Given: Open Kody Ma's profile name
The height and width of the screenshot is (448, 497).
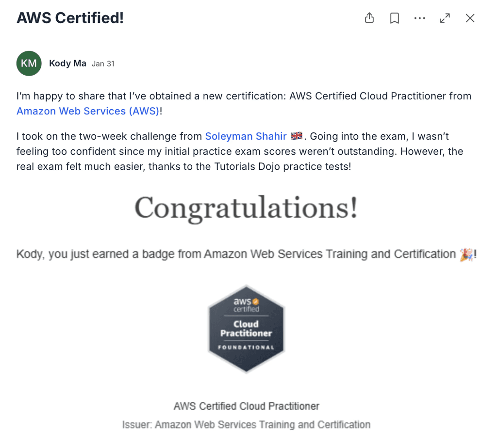Looking at the screenshot, I should pyautogui.click(x=67, y=64).
